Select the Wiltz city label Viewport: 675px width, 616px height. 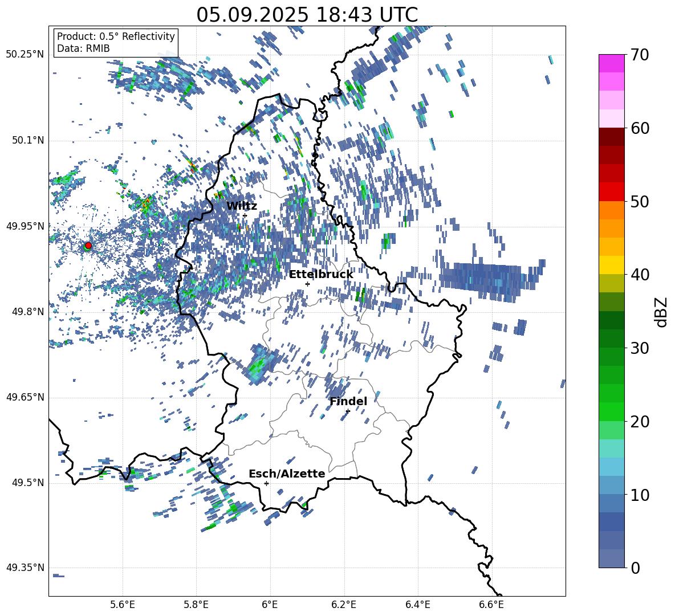point(242,206)
